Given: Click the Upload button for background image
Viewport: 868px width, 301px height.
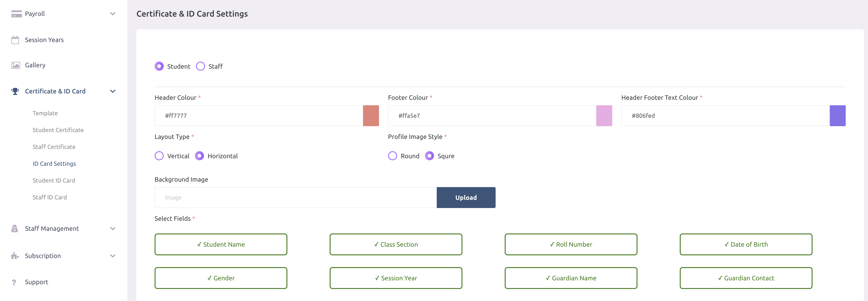Looking at the screenshot, I should (466, 198).
